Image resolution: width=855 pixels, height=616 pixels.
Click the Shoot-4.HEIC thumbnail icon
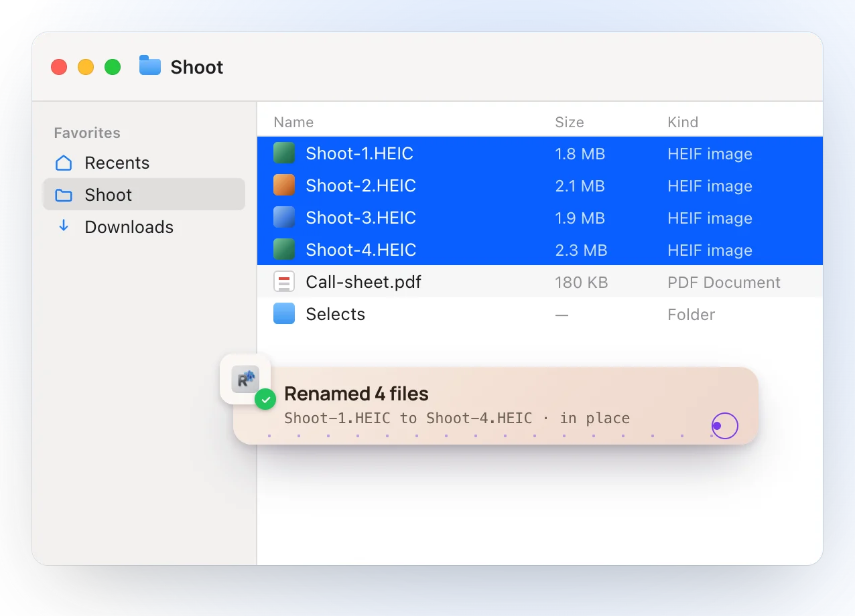point(284,249)
